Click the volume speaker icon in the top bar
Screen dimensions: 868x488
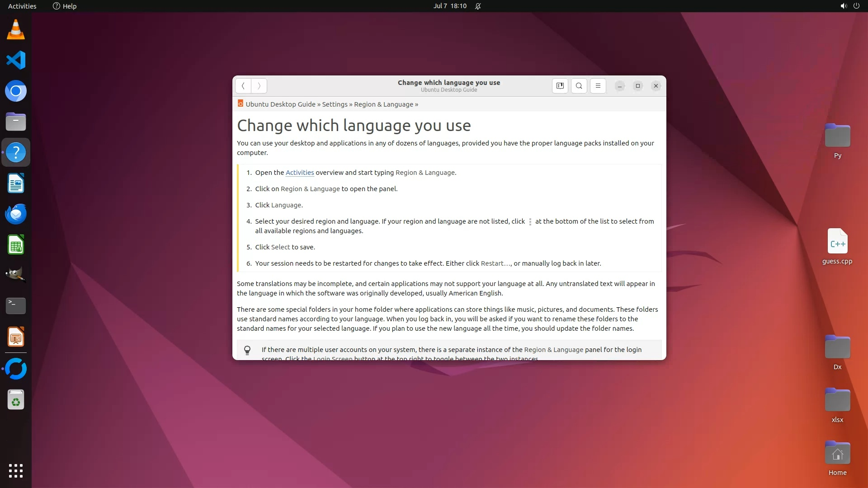click(x=843, y=6)
